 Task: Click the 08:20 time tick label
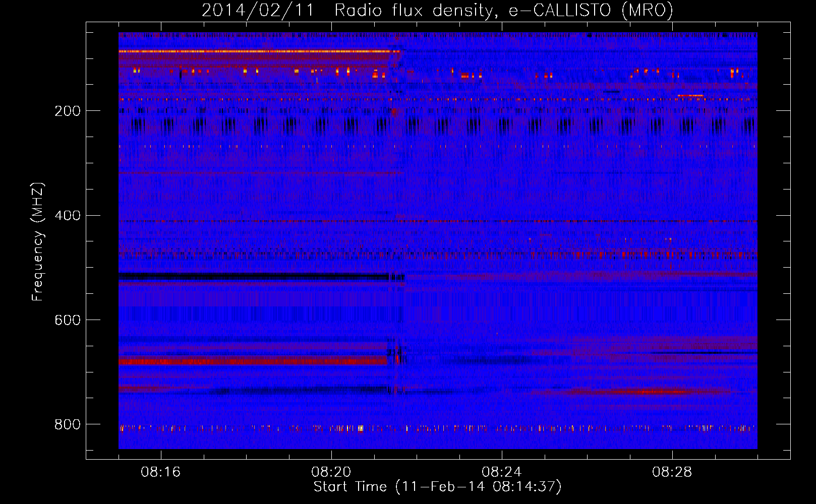pyautogui.click(x=331, y=472)
